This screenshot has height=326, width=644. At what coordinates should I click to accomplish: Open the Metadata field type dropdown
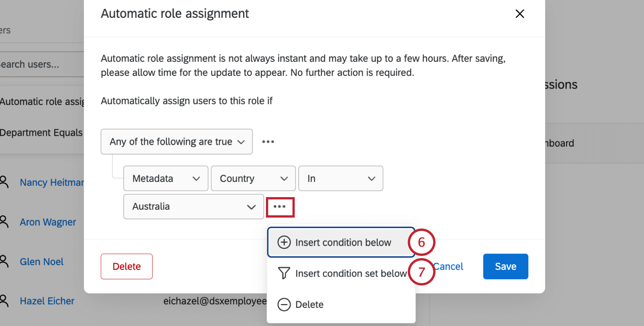pyautogui.click(x=166, y=178)
